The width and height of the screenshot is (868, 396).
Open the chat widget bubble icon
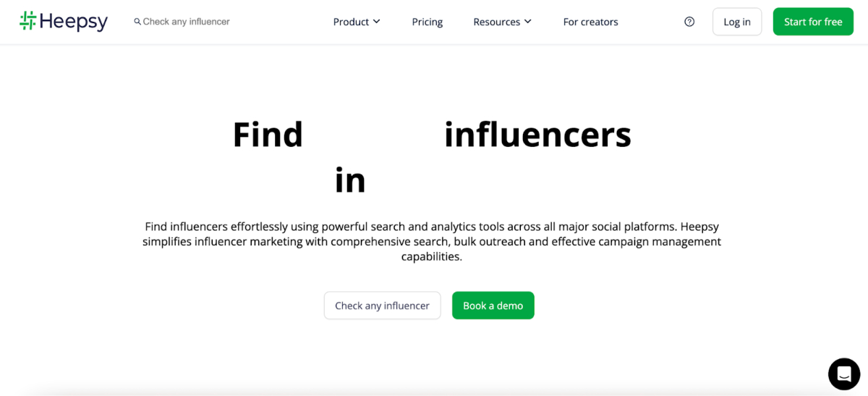click(843, 374)
